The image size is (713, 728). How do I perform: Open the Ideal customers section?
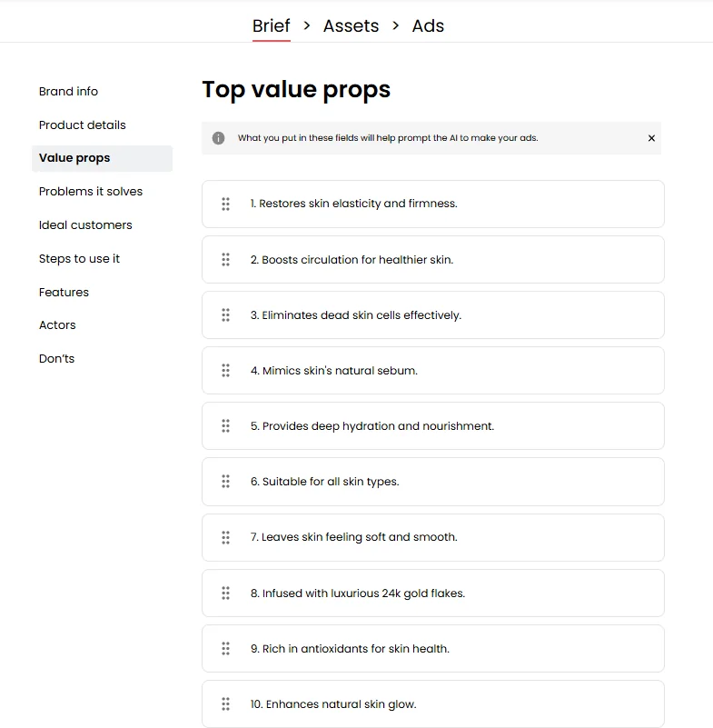click(85, 225)
